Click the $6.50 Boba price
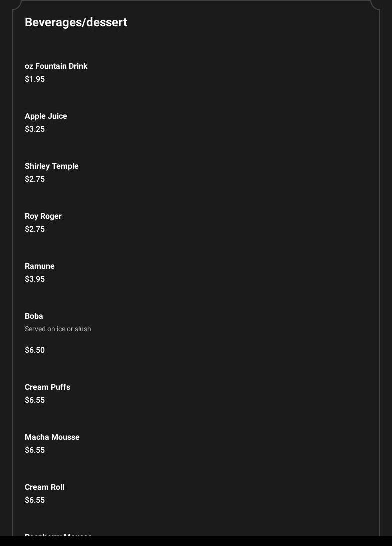This screenshot has height=546, width=392. tap(35, 350)
